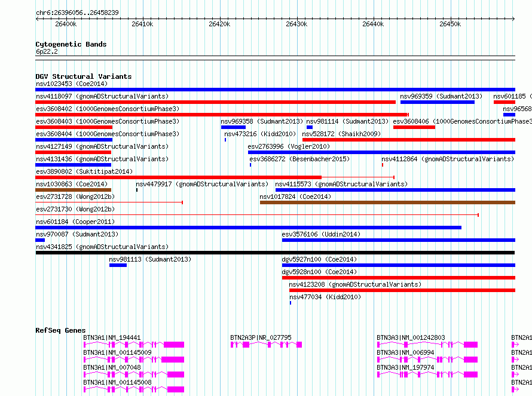Click the nsv4131436 gnomAD variant label
The image size is (532, 396).
(102, 159)
